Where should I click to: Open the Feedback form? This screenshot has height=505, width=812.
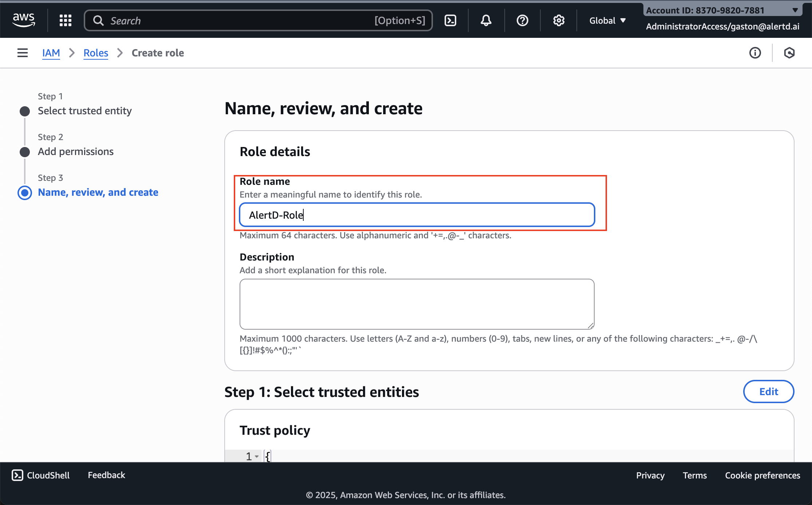[106, 475]
